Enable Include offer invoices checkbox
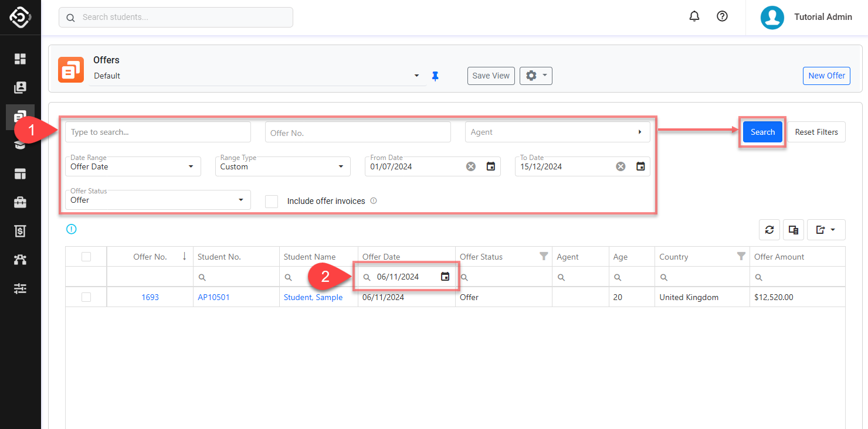The width and height of the screenshot is (868, 429). 272,201
